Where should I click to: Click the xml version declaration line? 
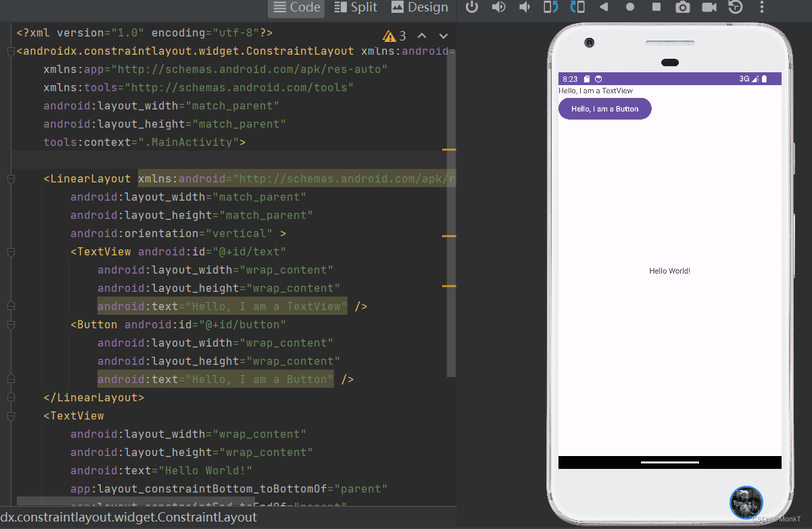tap(145, 32)
